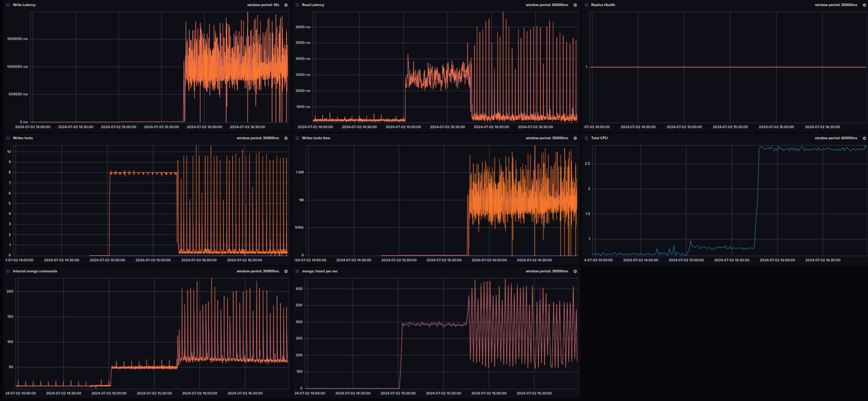Screen dimensions: 868x401
Task: Click Total CPU window period 60000ms label
Action: (836, 138)
